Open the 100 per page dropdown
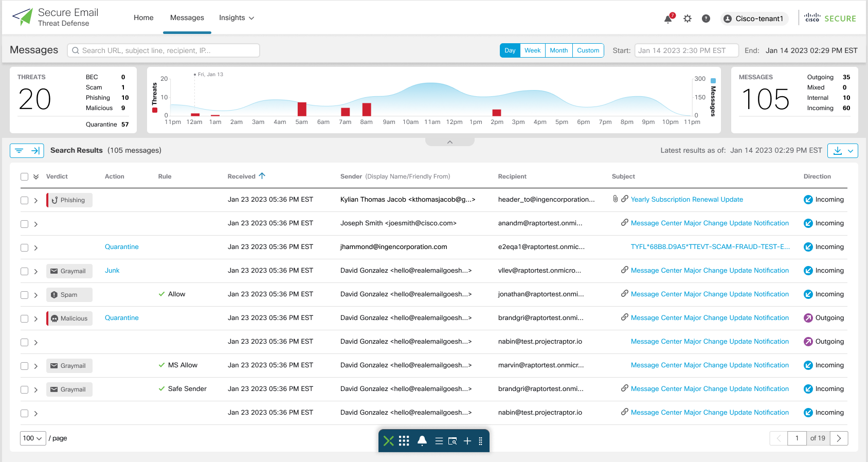This screenshot has height=462, width=868. [x=33, y=438]
